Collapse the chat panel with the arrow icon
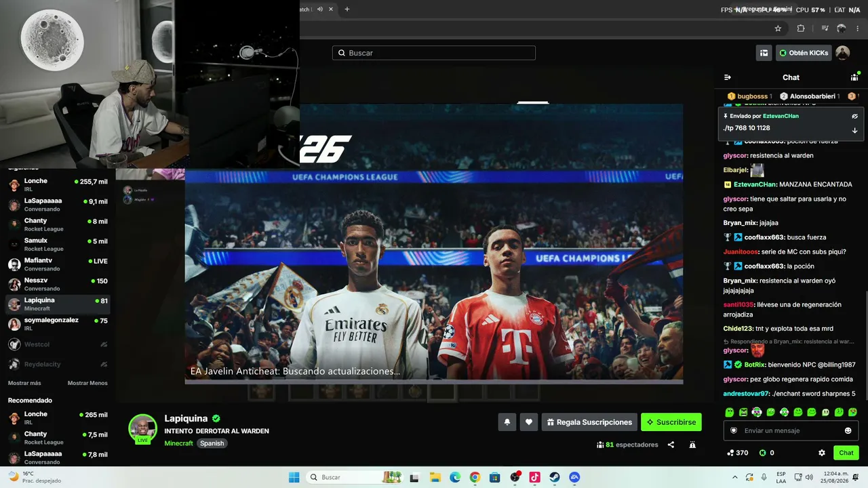The image size is (868, 488). [x=728, y=77]
